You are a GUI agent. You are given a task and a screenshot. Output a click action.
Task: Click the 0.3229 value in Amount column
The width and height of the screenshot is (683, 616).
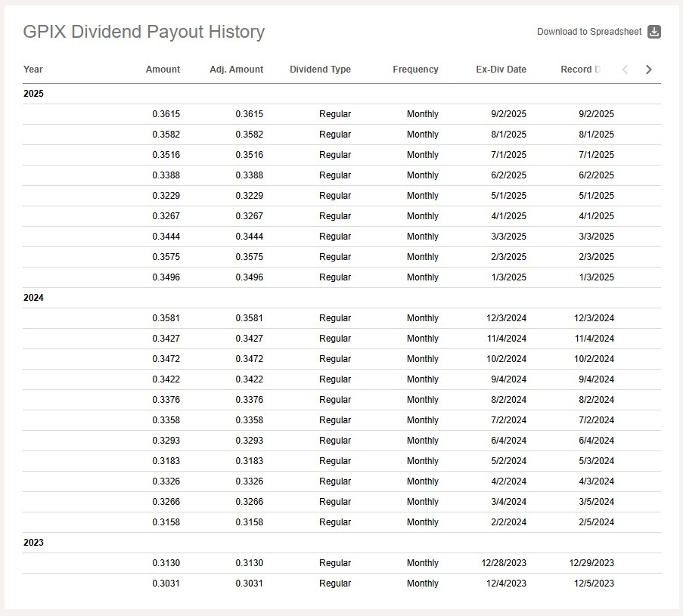[x=166, y=196]
